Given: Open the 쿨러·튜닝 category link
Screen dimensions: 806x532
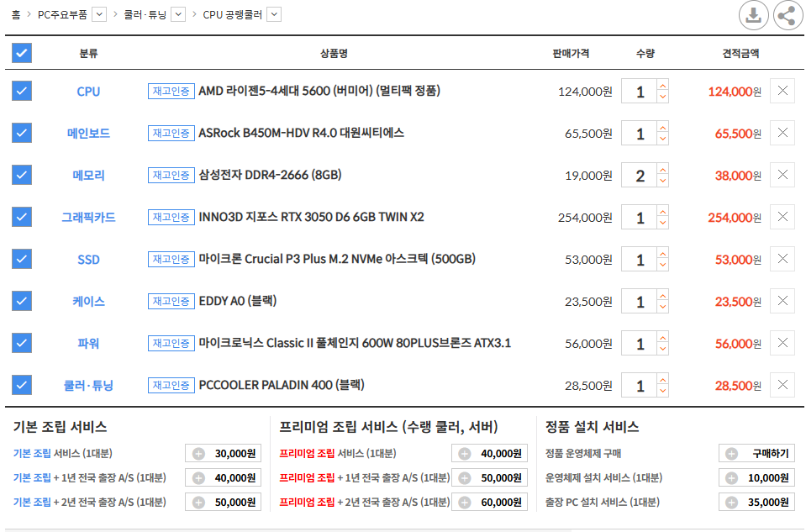Looking at the screenshot, I should [88, 386].
